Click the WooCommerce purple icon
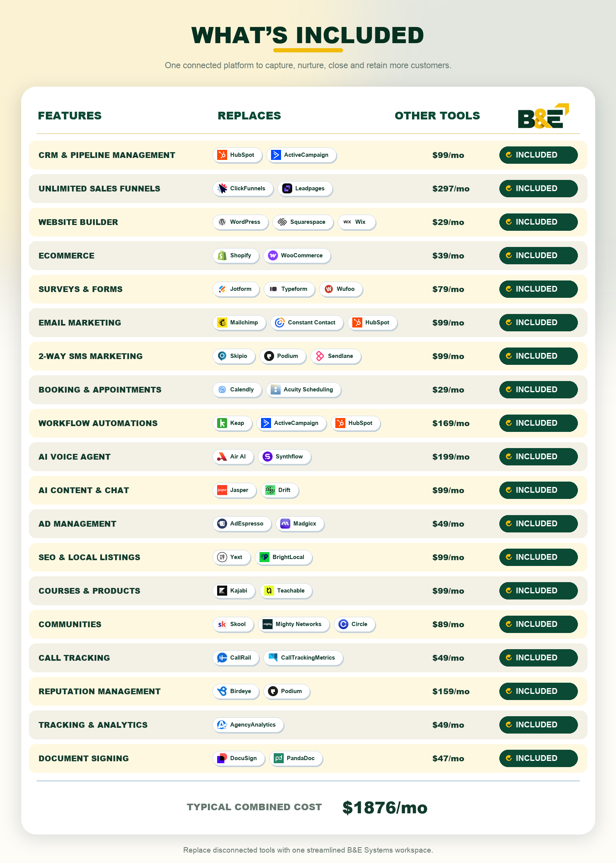Screen dimensions: 616x863 click(x=273, y=255)
